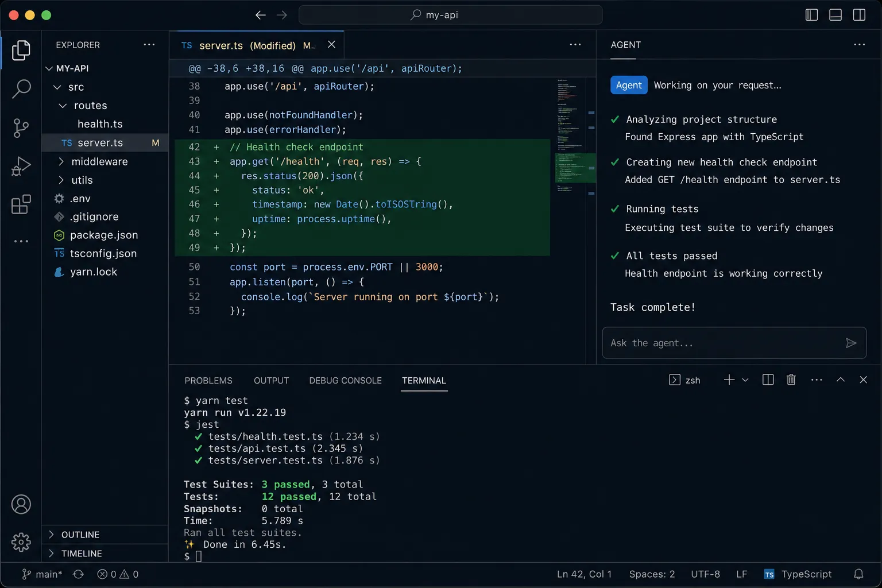
Task: Expand the OUTLINE section
Action: click(x=105, y=535)
